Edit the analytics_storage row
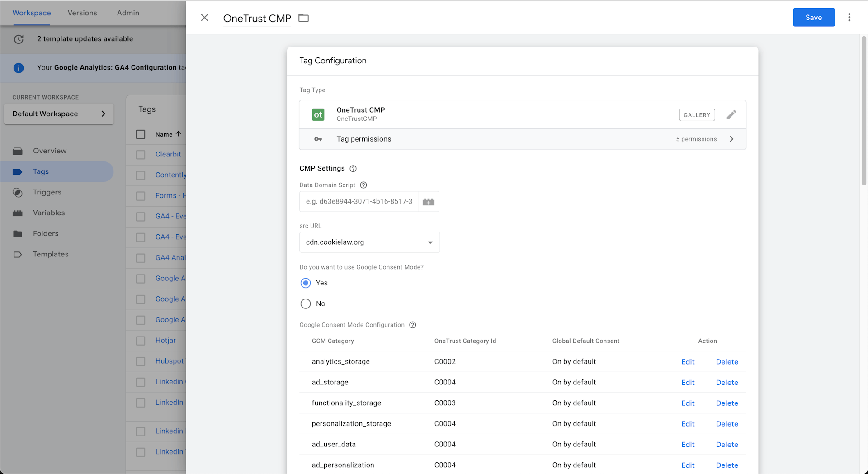Screen dimensions: 868x474 click(x=688, y=362)
